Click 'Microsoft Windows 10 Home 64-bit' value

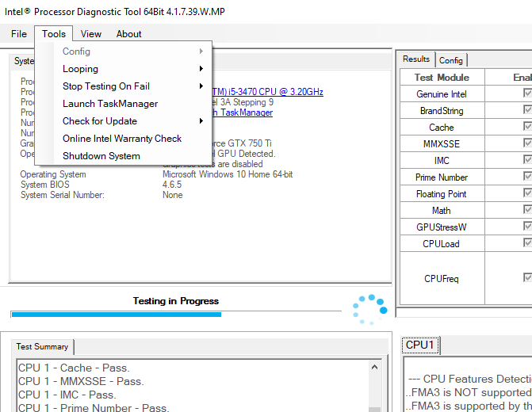pos(228,174)
